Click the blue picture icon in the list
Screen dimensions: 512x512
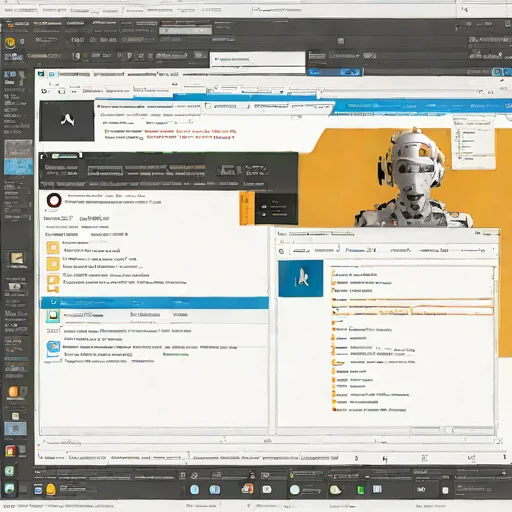click(53, 348)
